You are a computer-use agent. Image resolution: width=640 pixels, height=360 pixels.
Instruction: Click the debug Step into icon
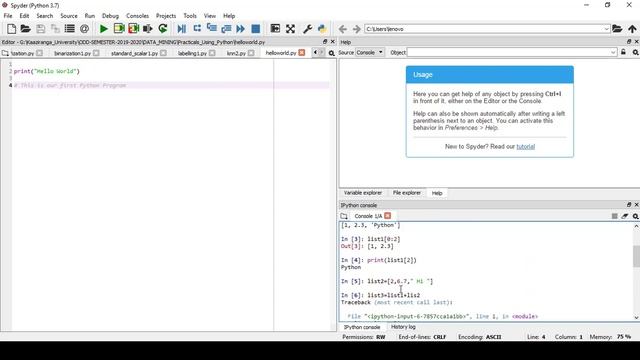pos(211,29)
